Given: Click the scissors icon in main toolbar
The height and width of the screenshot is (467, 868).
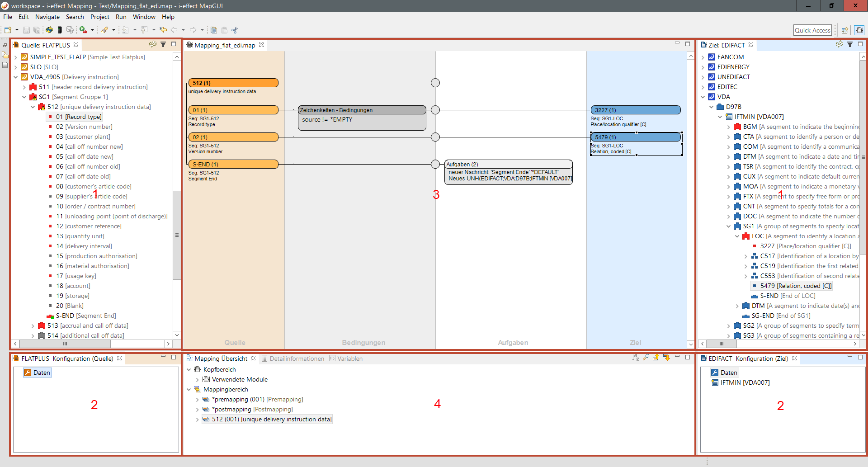Looking at the screenshot, I should coord(235,30).
